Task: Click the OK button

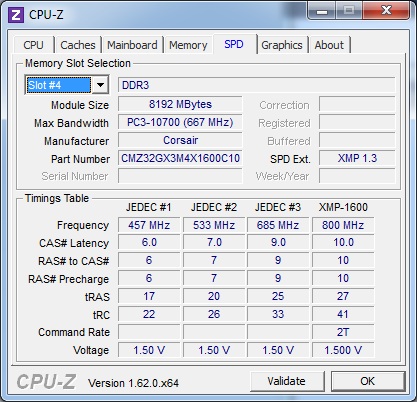Action: tap(368, 381)
